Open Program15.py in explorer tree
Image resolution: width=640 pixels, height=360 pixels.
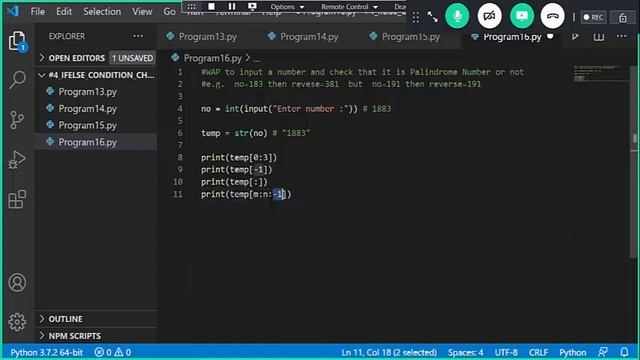96,125
